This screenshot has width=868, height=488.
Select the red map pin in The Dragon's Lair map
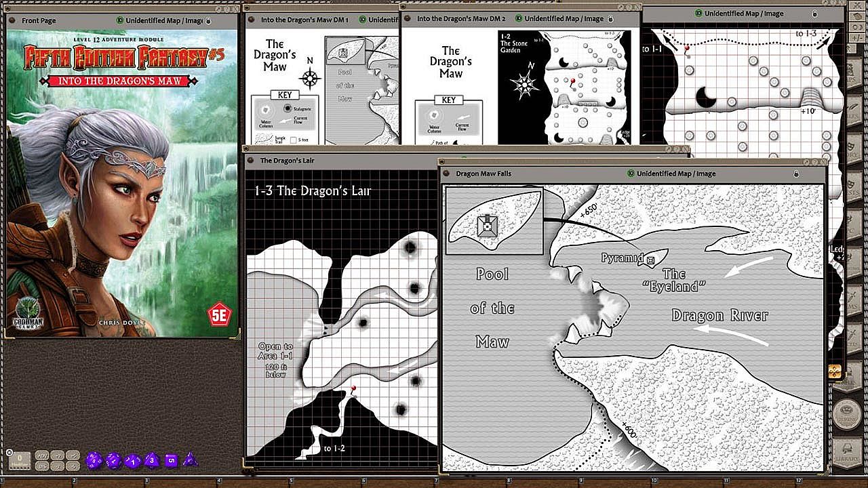[353, 389]
